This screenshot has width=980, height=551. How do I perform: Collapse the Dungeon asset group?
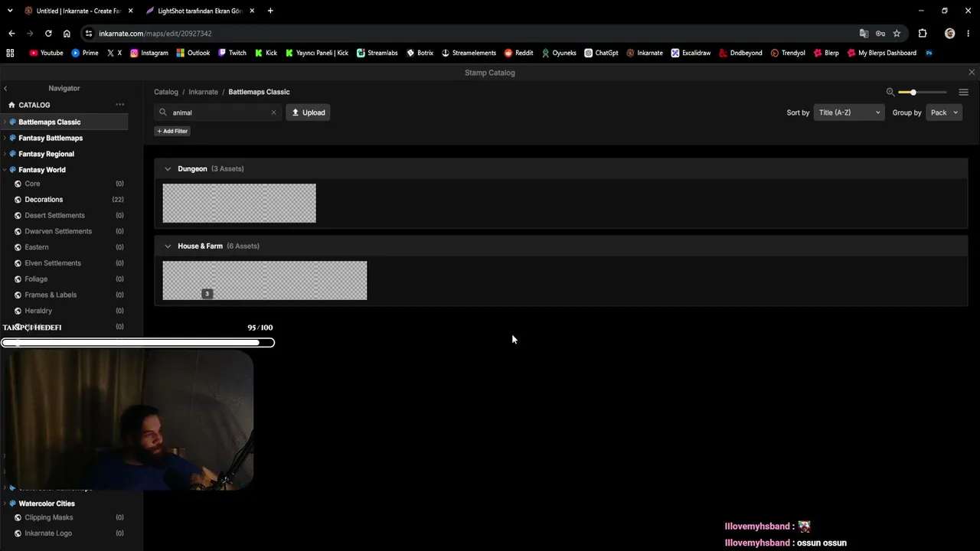(x=168, y=168)
